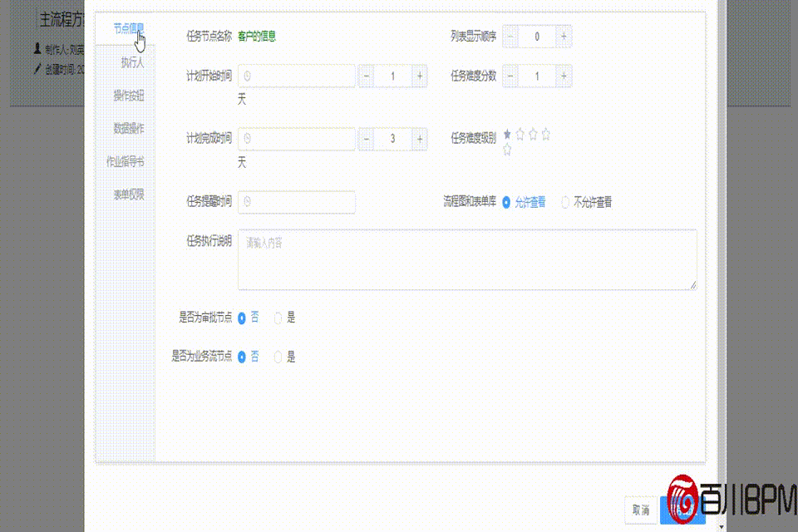Screen dimensions: 798x532
Task: Set 任务难度级别 to three stars
Action: pyautogui.click(x=533, y=135)
